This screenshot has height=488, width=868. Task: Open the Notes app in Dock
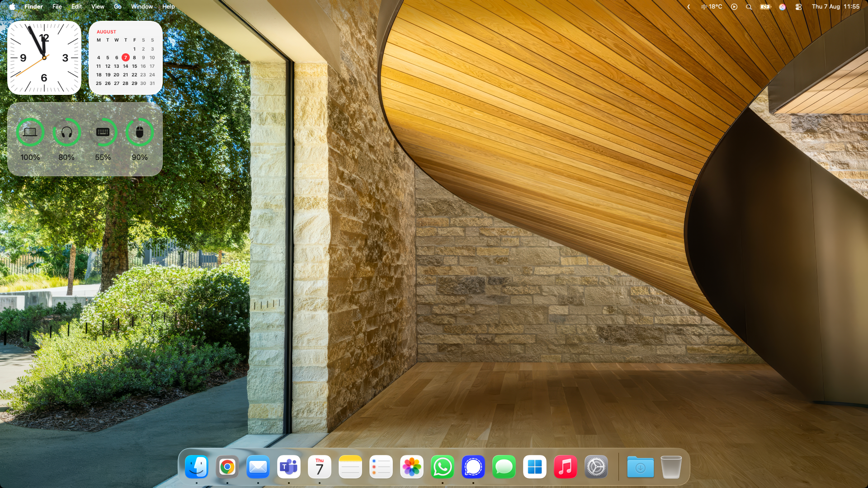pyautogui.click(x=350, y=467)
